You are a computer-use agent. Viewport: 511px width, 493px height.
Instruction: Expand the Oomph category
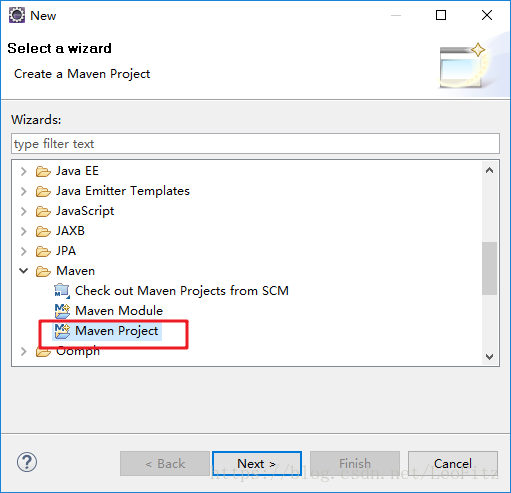pyautogui.click(x=23, y=351)
